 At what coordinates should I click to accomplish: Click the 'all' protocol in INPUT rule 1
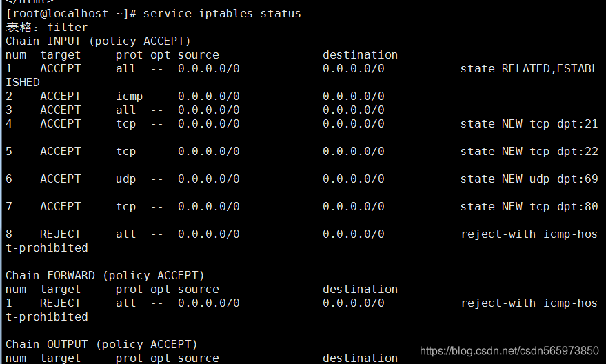click(125, 69)
